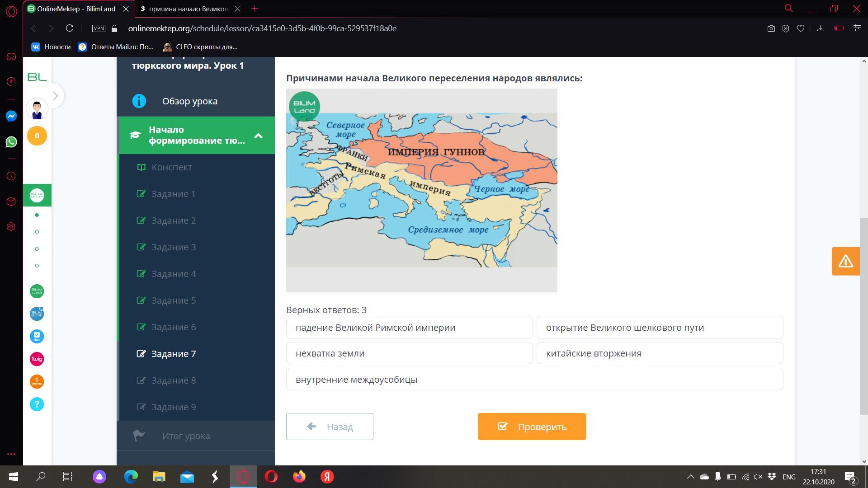Click the blue question mark help icon
The height and width of the screenshot is (488, 868).
point(37,404)
